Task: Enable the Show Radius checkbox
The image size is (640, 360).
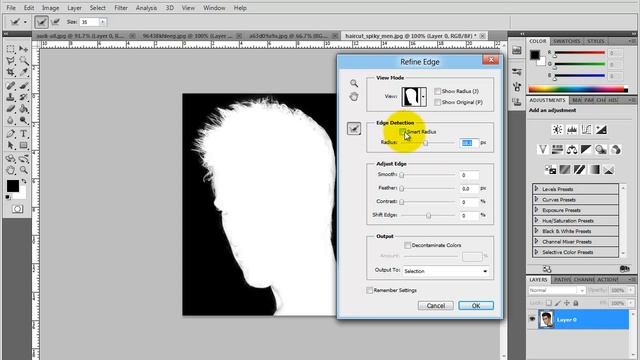Action: click(438, 91)
